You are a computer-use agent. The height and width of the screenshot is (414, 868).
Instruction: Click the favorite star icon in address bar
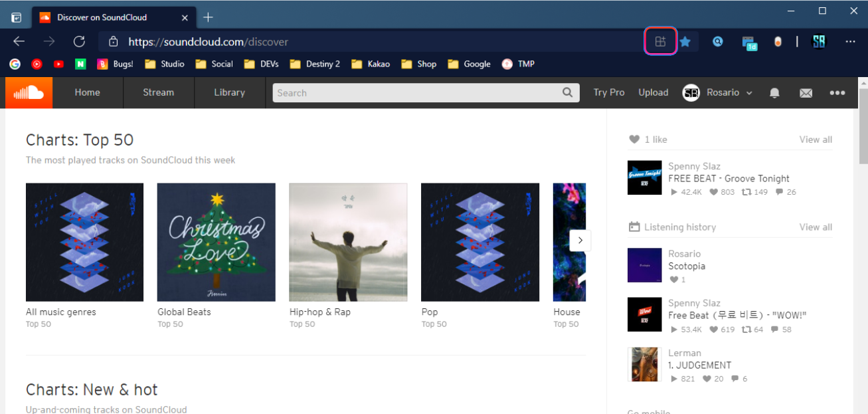tap(685, 41)
